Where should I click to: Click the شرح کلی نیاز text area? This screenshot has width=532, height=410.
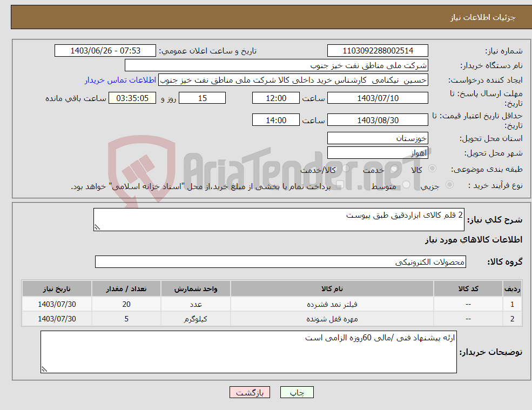click(x=279, y=220)
